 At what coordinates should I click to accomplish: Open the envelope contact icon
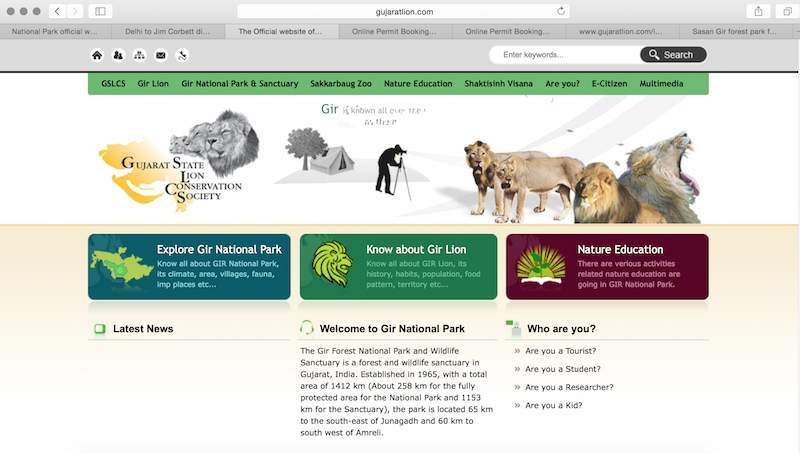161,55
